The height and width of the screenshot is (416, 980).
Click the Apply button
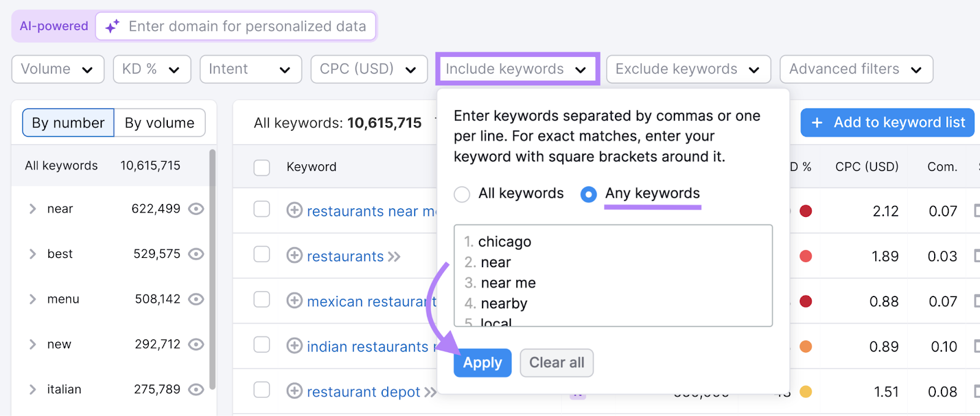pyautogui.click(x=482, y=363)
